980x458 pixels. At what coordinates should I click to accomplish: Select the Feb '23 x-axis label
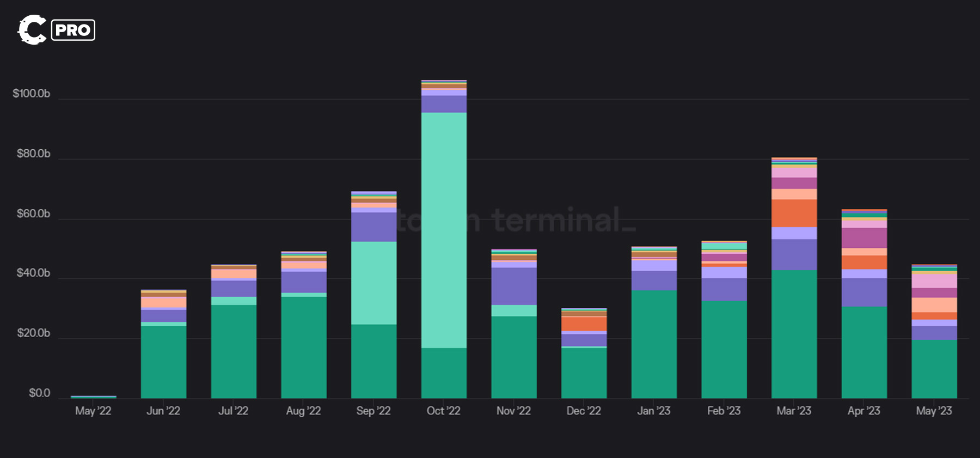click(x=724, y=411)
